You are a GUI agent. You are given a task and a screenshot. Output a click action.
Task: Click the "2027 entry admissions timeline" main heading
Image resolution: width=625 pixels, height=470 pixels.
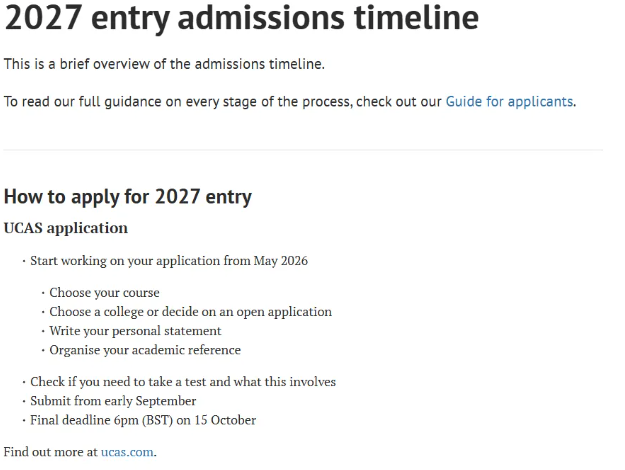click(241, 19)
